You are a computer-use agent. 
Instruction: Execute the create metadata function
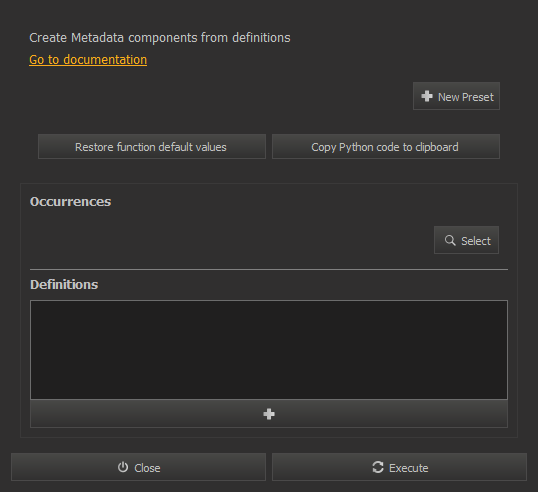point(399,467)
